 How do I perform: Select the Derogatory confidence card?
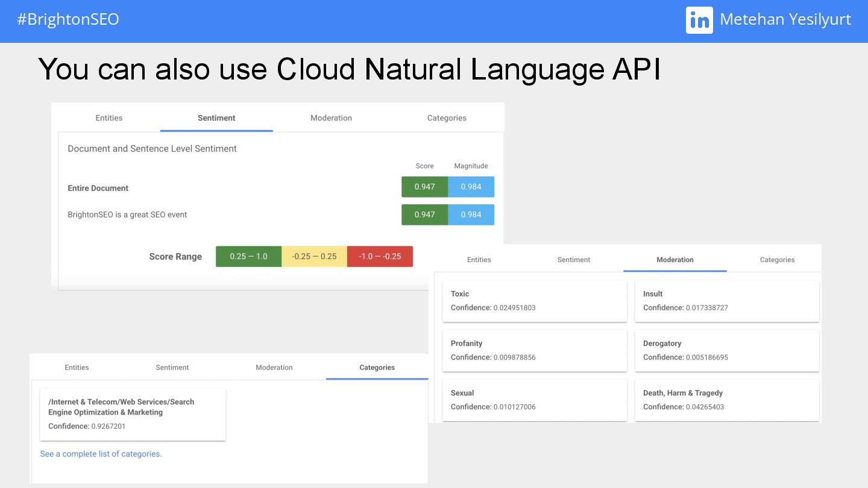727,350
